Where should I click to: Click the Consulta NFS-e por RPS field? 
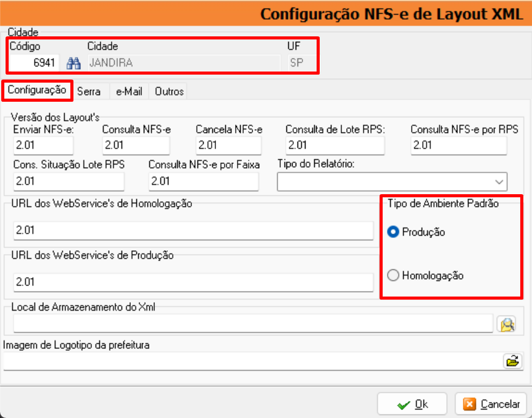459,145
